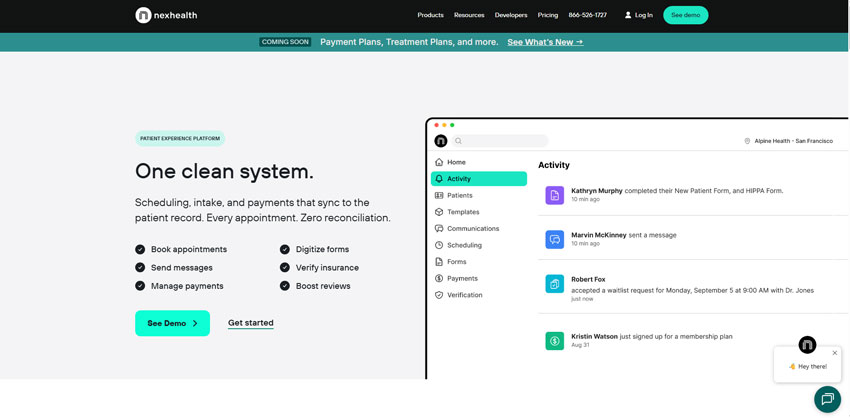Open the Products menu

click(x=430, y=15)
